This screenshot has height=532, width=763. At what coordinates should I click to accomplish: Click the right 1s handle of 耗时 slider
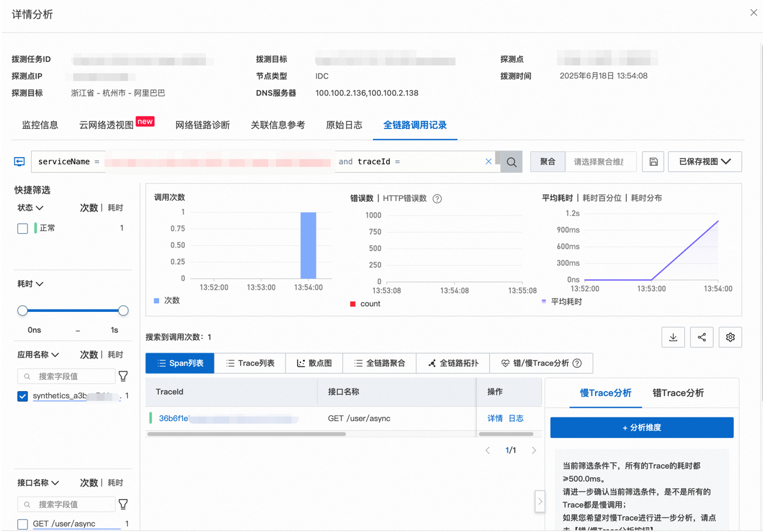(124, 311)
